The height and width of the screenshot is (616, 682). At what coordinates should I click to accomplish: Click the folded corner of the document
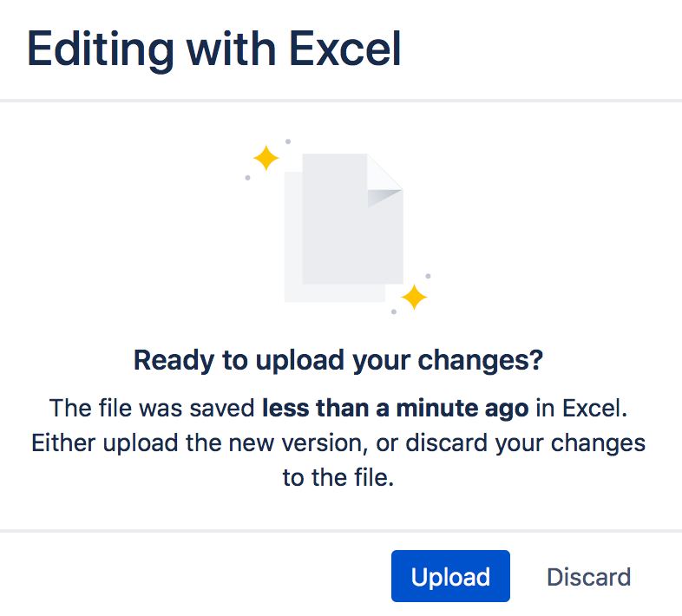tap(384, 180)
